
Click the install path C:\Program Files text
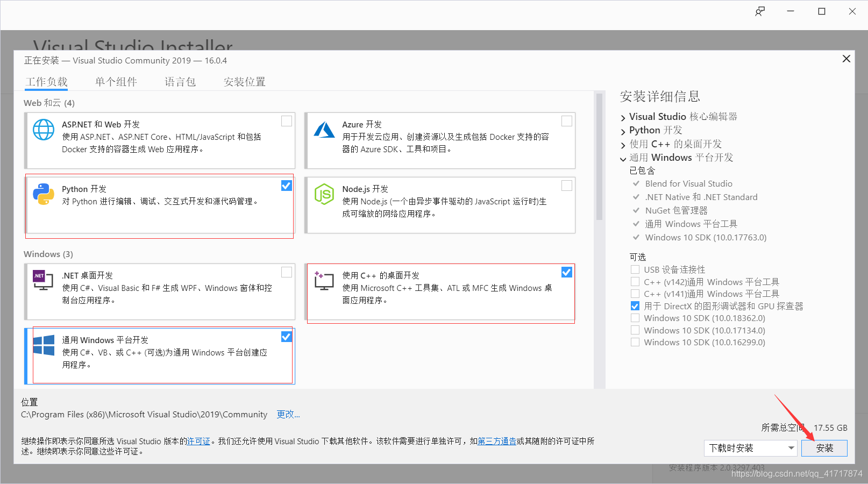(144, 414)
